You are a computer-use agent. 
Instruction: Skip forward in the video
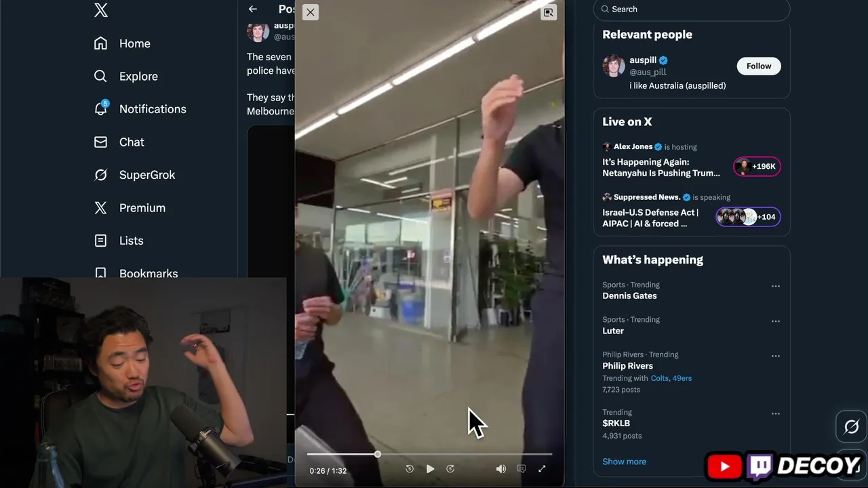[450, 468]
